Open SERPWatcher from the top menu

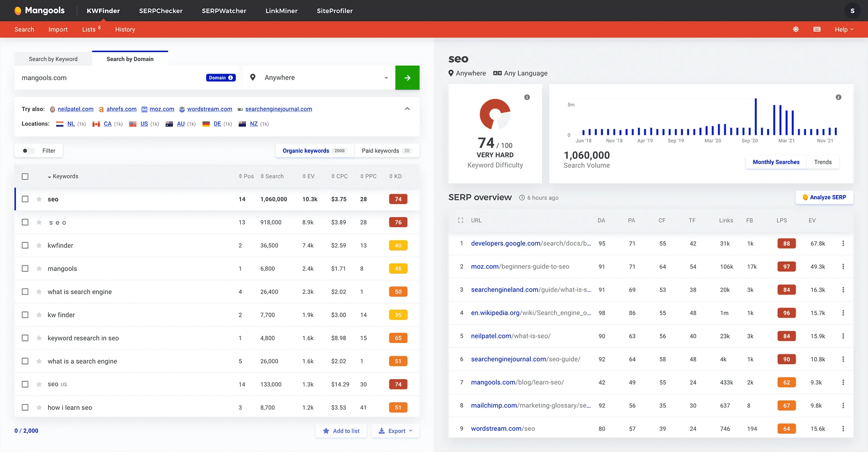(x=224, y=10)
